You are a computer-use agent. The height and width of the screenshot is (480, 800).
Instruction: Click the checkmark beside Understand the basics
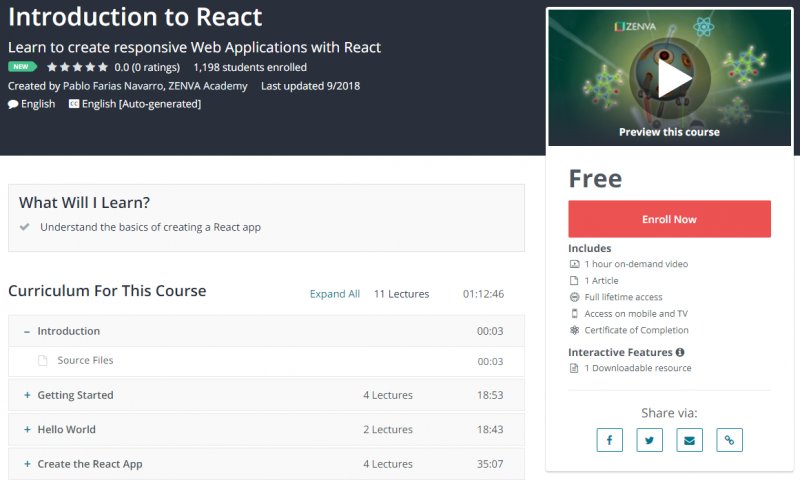click(x=24, y=227)
